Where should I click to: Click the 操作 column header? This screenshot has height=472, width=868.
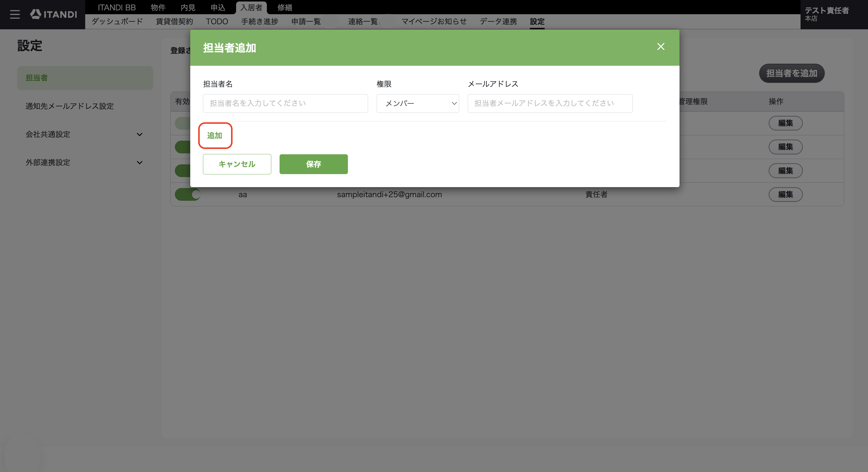click(776, 102)
